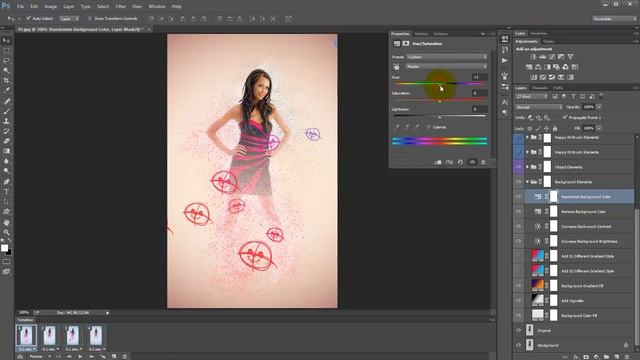The image size is (640, 360).
Task: Clip the adjustment to the layer below
Action: (x=438, y=162)
